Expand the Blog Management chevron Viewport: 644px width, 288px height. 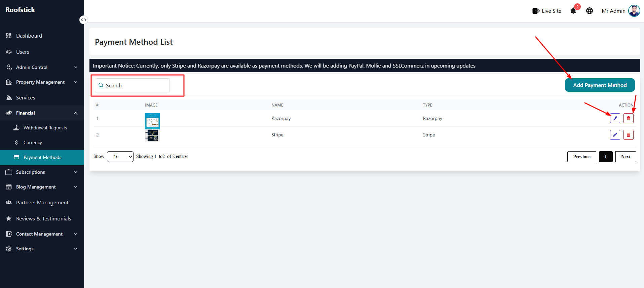tap(76, 187)
